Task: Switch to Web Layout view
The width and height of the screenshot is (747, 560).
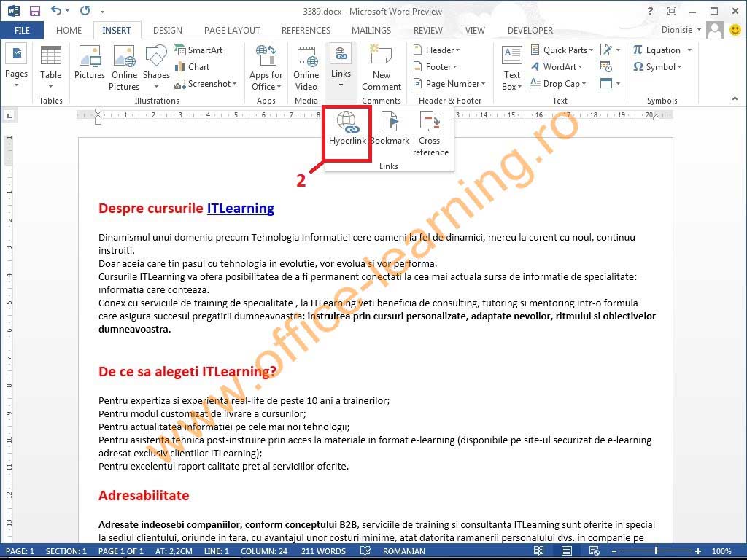Action: point(594,551)
